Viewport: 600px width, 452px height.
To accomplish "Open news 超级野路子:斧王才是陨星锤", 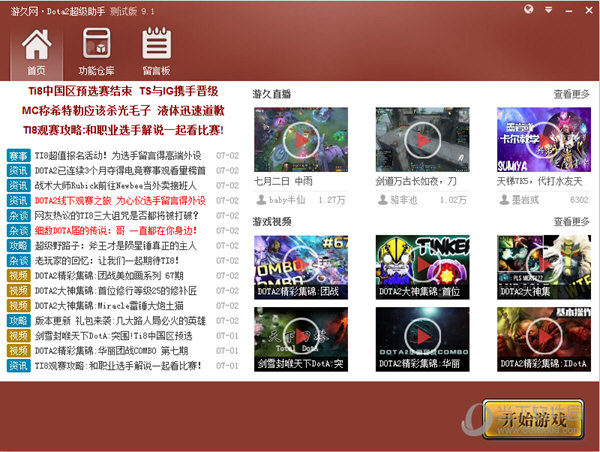I will click(x=116, y=246).
